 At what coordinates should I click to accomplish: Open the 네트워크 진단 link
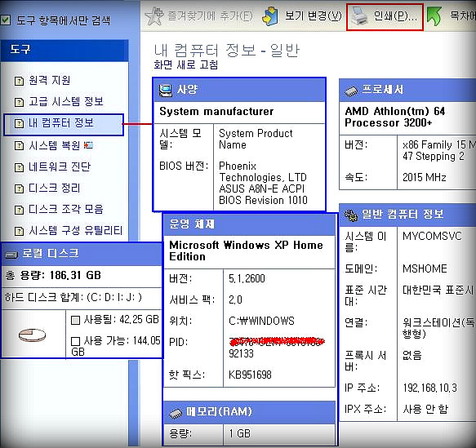pos(60,166)
